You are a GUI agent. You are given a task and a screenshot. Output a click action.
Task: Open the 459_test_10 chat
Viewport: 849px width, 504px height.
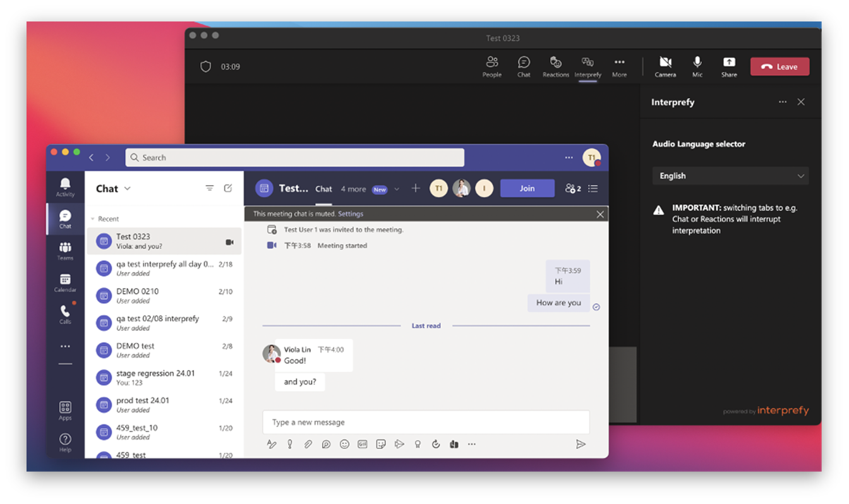coord(164,431)
